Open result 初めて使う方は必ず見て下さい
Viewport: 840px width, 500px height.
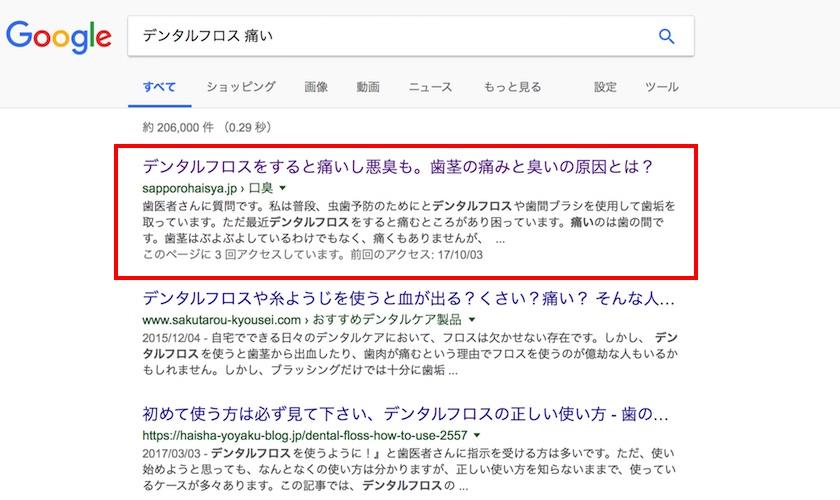[405, 414]
